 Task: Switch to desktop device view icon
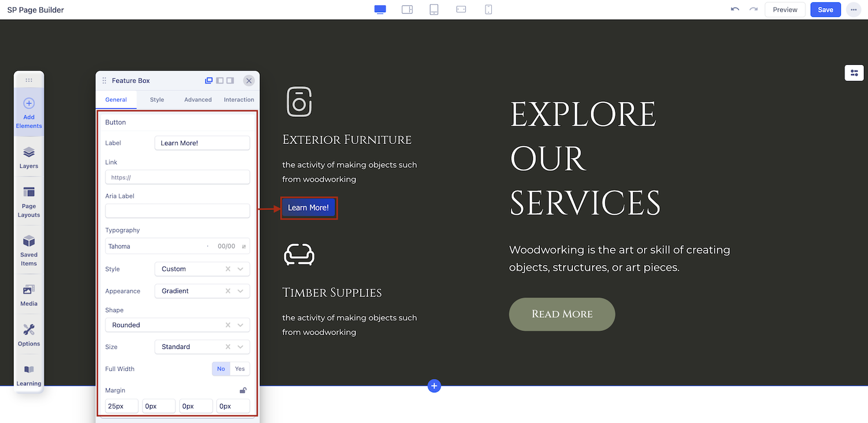(380, 10)
